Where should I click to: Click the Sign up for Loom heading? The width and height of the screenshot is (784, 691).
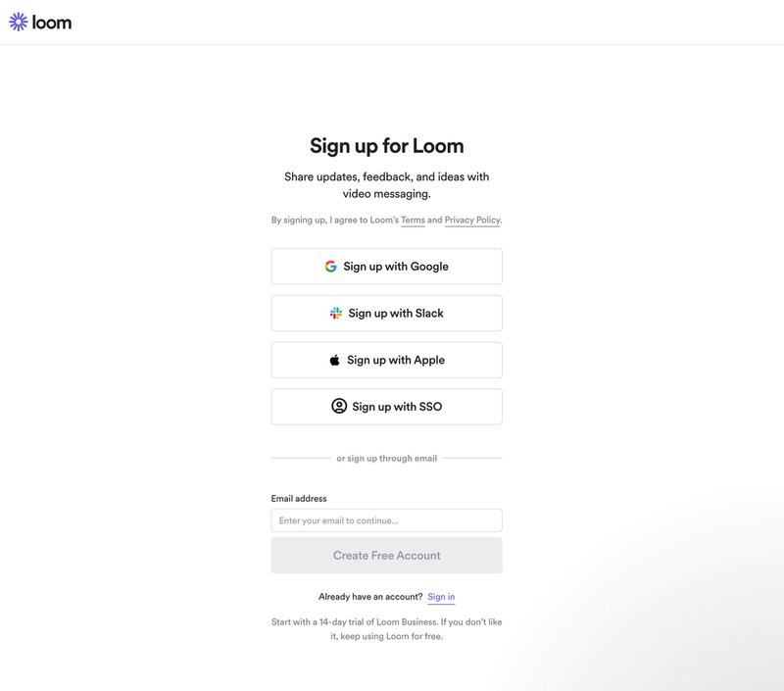coord(386,144)
